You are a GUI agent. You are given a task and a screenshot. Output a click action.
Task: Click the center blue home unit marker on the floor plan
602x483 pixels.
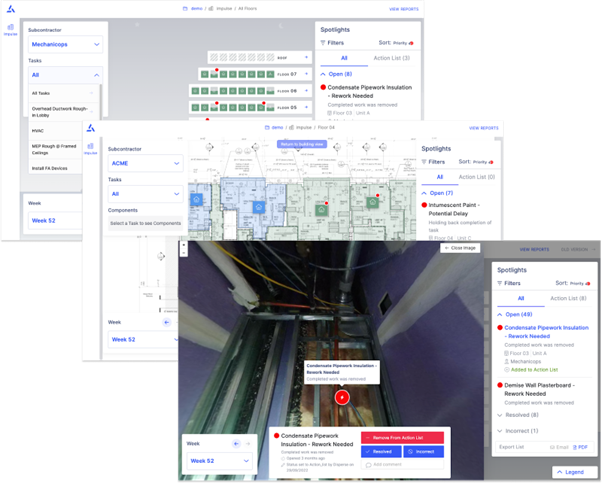coord(259,207)
